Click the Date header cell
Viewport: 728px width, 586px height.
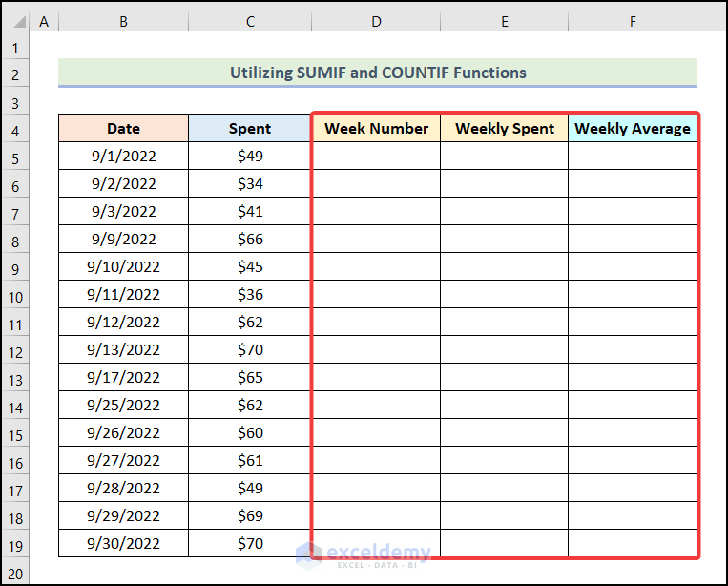[123, 128]
